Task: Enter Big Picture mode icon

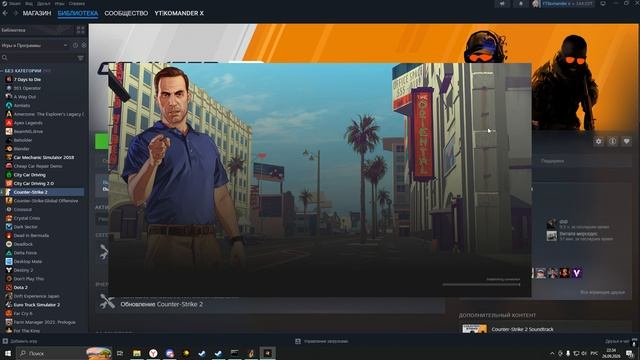Action: [x=603, y=4]
